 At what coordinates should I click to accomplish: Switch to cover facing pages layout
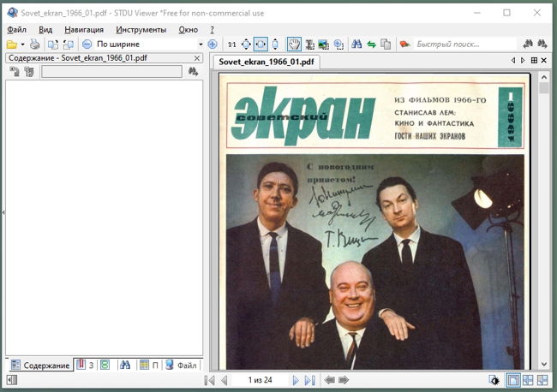tap(542, 380)
